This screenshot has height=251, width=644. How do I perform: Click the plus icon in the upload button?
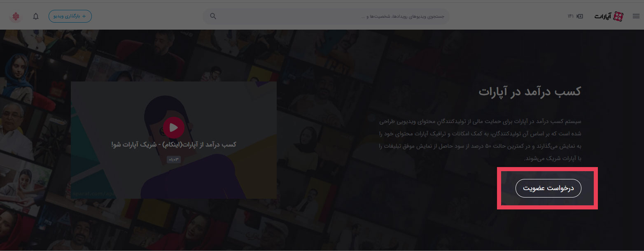[84, 16]
